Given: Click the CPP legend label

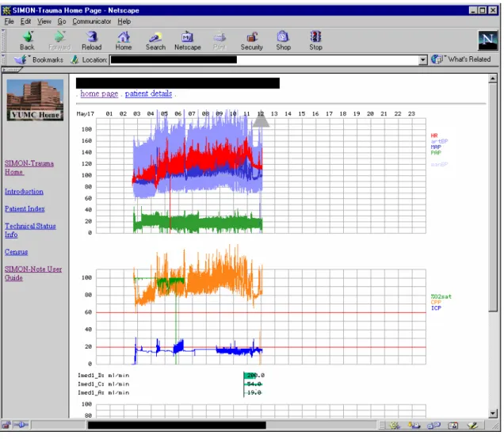Looking at the screenshot, I should pos(436,303).
